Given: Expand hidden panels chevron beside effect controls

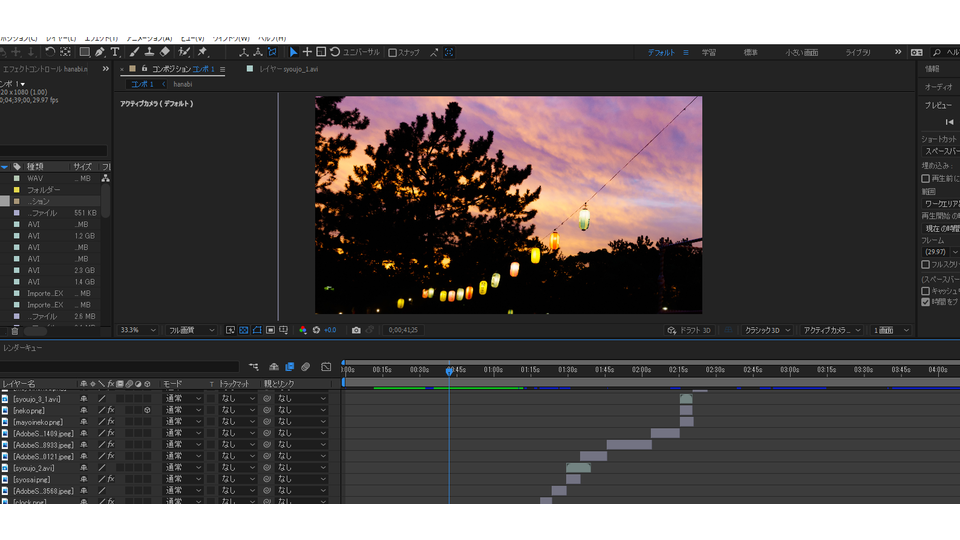Looking at the screenshot, I should [x=105, y=69].
